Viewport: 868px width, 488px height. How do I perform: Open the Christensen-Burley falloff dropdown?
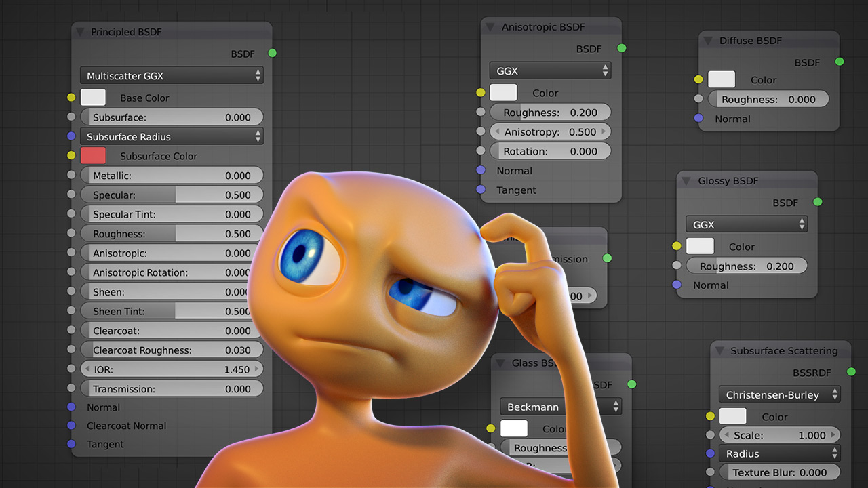click(x=779, y=394)
